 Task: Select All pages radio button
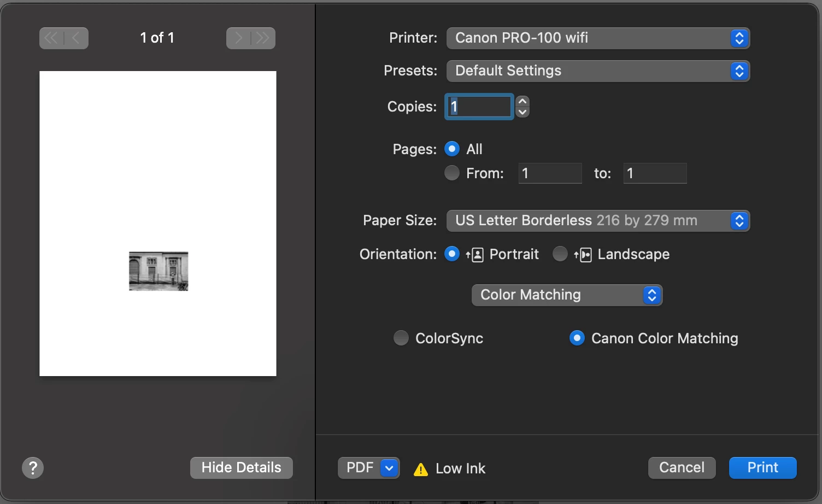click(452, 149)
